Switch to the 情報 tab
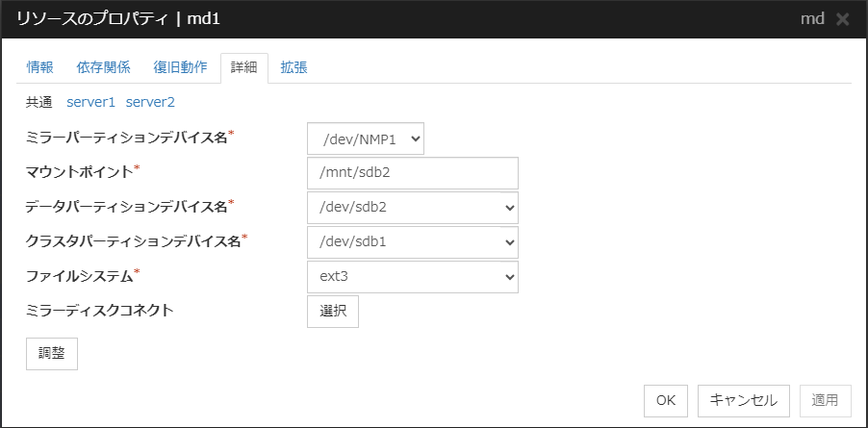 tap(40, 67)
